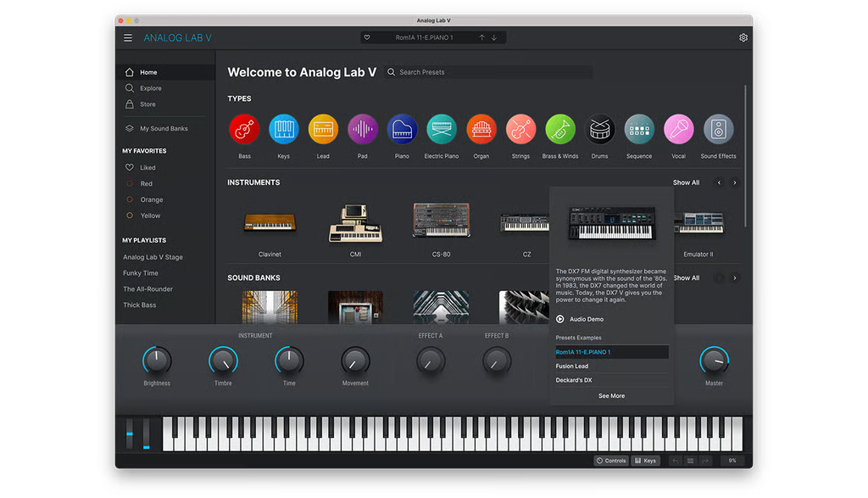Click the Search Presets field

(489, 72)
